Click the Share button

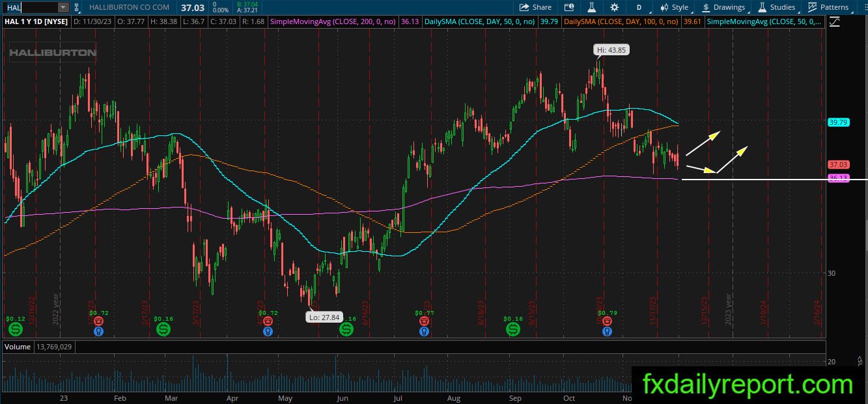[535, 7]
